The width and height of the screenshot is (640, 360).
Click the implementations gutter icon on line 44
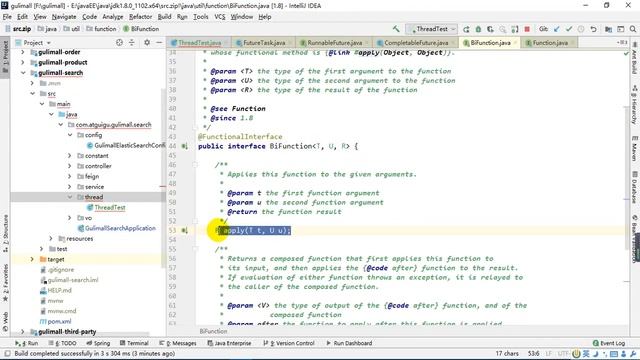pyautogui.click(x=184, y=146)
